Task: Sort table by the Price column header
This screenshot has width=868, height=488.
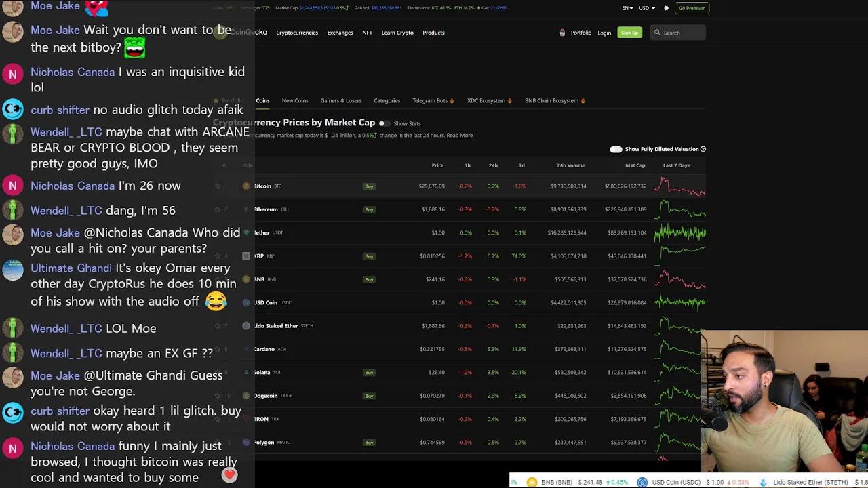Action: coord(437,165)
